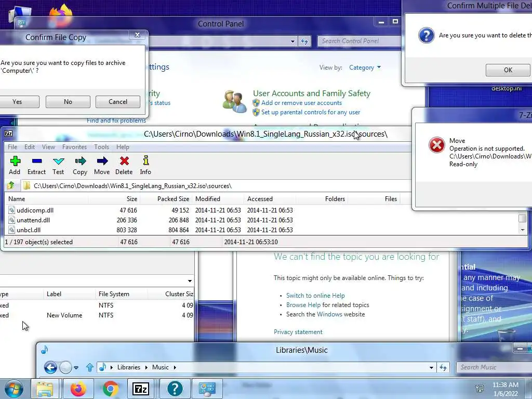
Task: Close the Confirm File Copy dialog
Action: pyautogui.click(x=137, y=35)
